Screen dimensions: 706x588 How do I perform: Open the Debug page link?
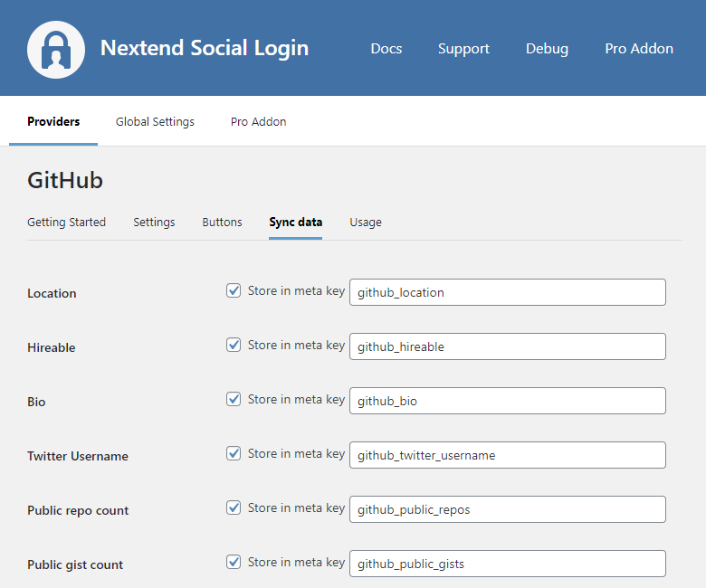point(547,49)
